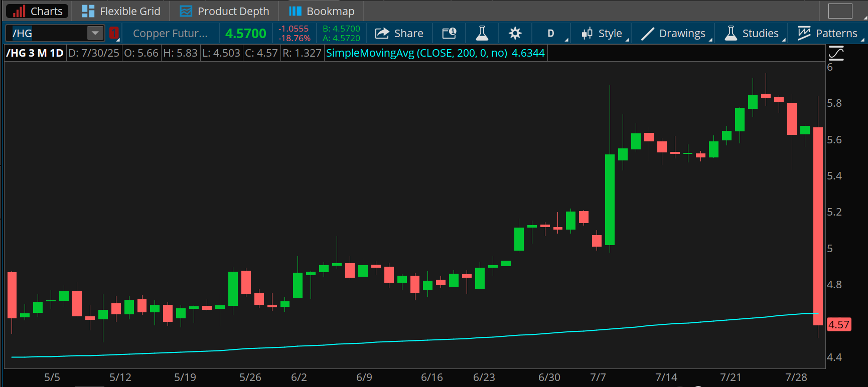Click the Copper Futures description label
868x387 pixels.
click(170, 33)
